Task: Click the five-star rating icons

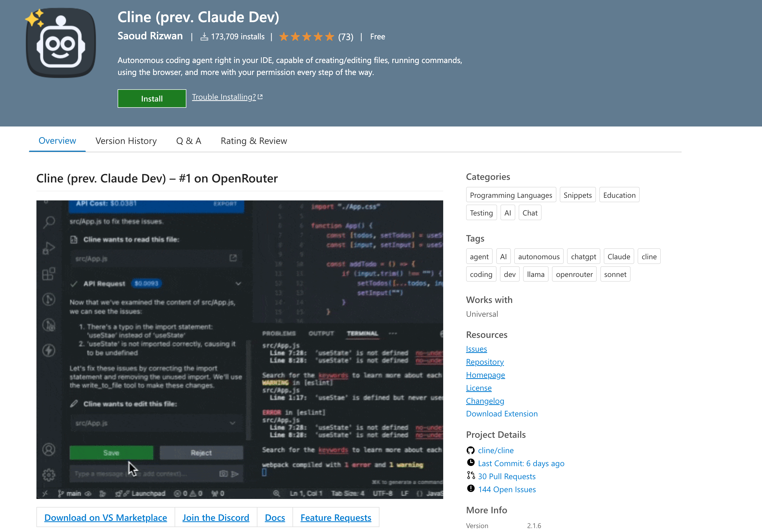Action: (306, 36)
